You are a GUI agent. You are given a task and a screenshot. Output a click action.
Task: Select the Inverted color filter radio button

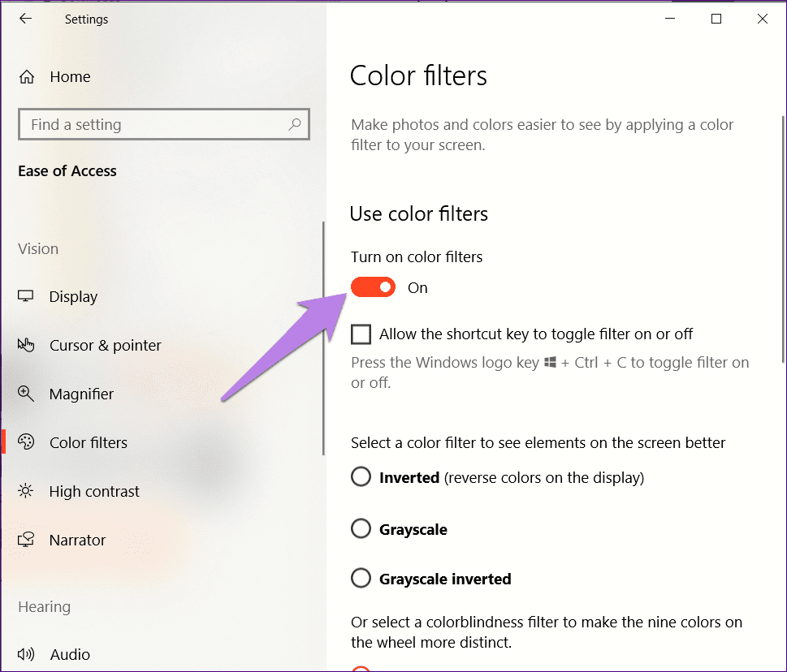click(x=361, y=477)
